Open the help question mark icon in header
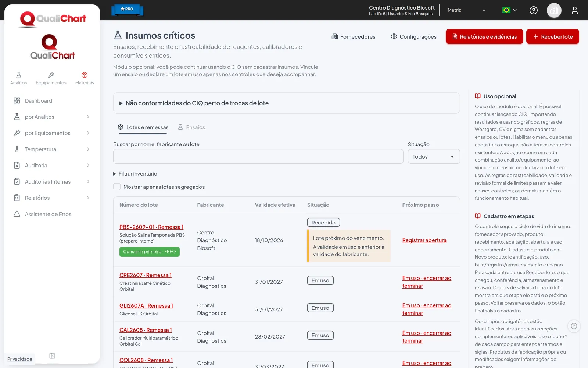The height and width of the screenshot is (368, 588). 534,10
